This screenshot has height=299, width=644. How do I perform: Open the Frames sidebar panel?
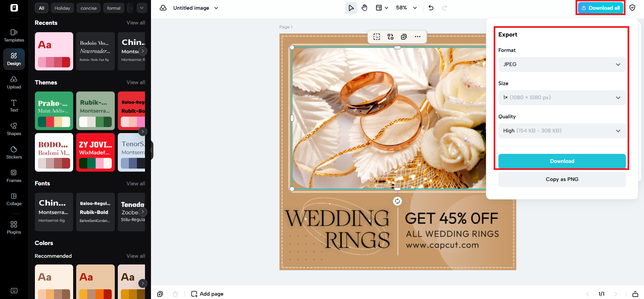click(14, 176)
